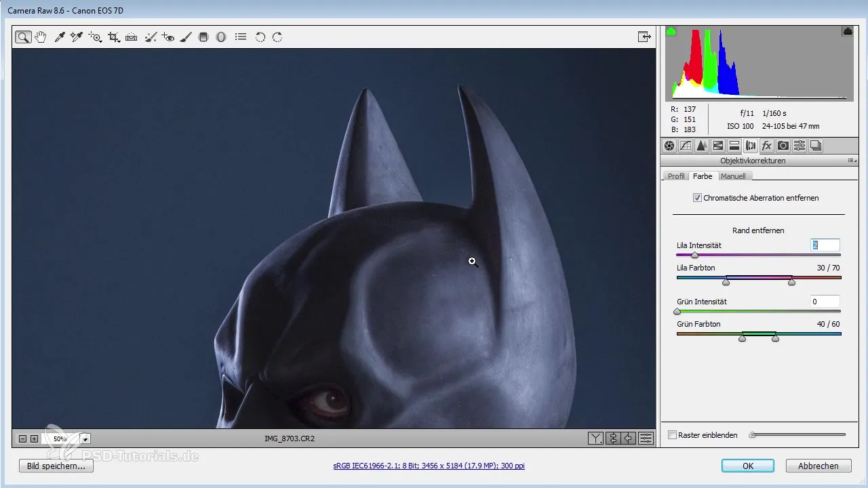Click the Bild speichern button

click(x=57, y=466)
